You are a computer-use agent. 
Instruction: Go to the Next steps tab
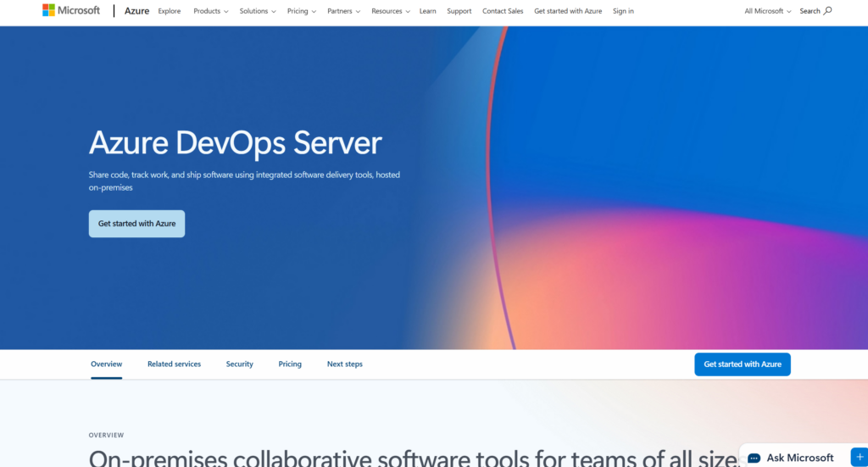point(345,364)
